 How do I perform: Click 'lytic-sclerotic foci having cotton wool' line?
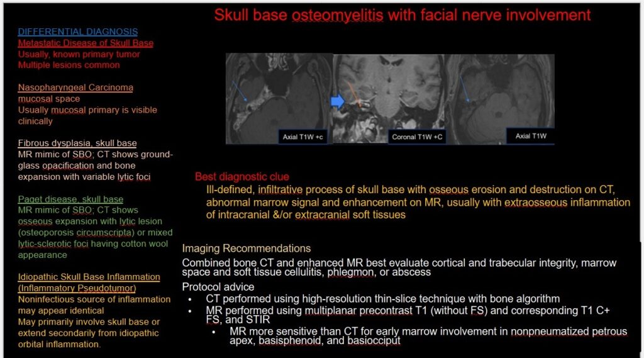[93, 243]
